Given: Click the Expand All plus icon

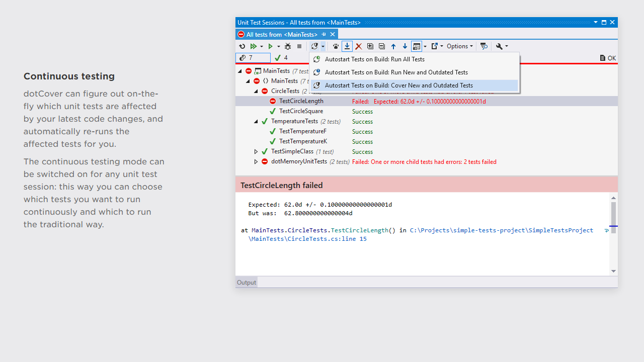Looking at the screenshot, I should pos(370,46).
